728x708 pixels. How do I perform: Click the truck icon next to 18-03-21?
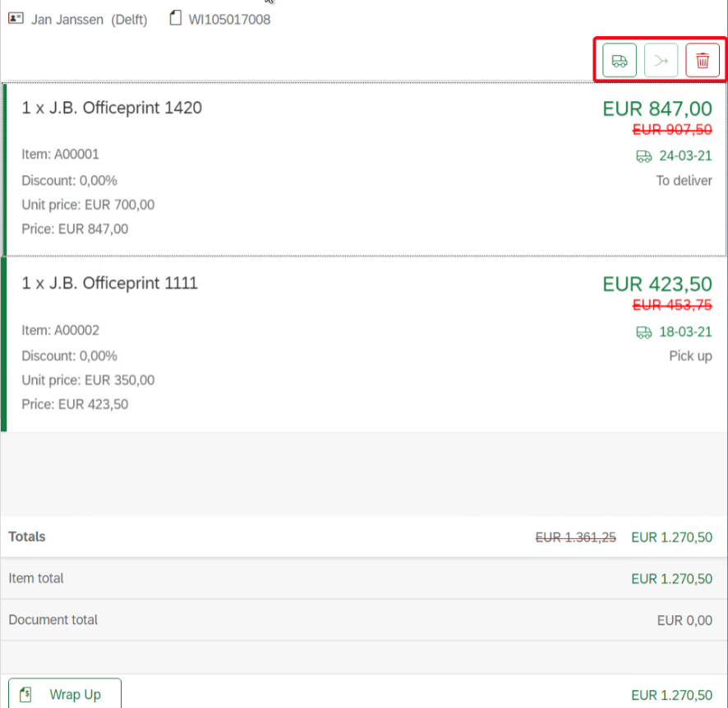tap(644, 332)
